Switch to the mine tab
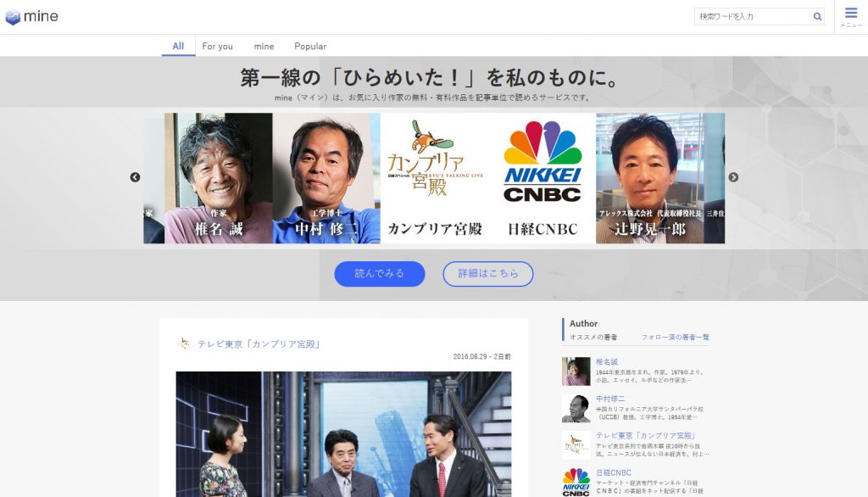The height and width of the screenshot is (497, 868). [x=264, y=47]
